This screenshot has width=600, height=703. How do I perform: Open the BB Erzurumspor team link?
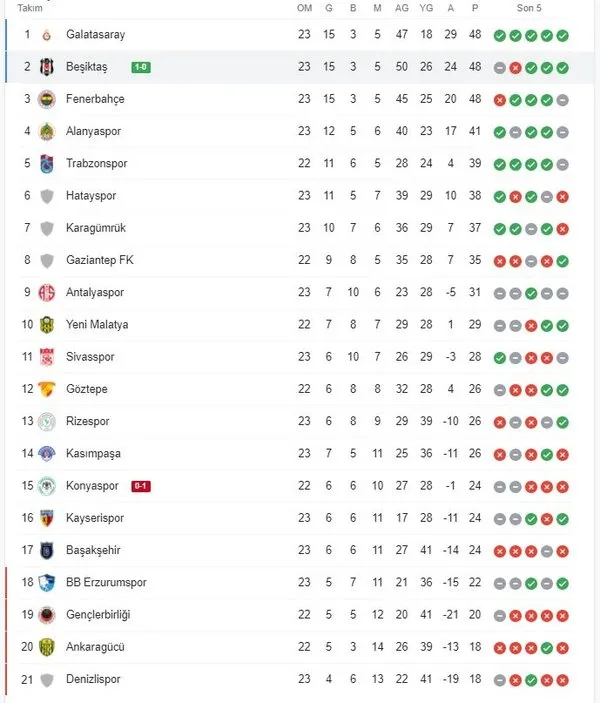click(x=106, y=582)
